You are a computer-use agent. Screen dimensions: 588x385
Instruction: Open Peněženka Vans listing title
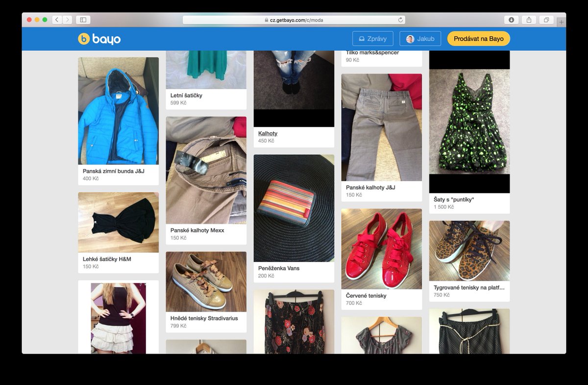279,268
